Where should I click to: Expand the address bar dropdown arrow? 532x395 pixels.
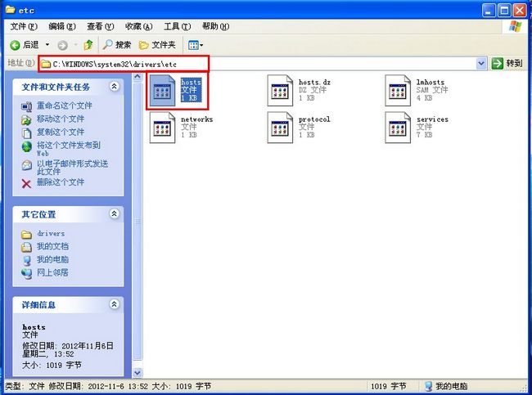480,63
